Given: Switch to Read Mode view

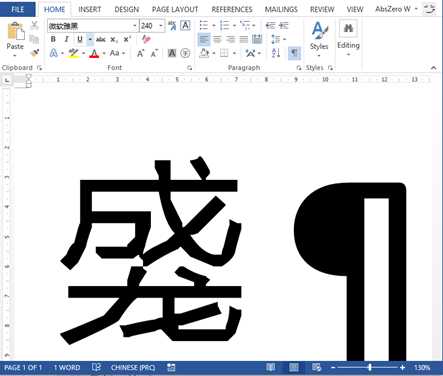Looking at the screenshot, I should tap(271, 368).
